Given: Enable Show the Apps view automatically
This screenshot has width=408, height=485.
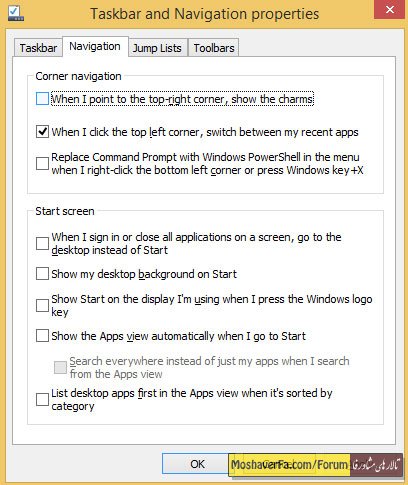Looking at the screenshot, I should point(42,336).
